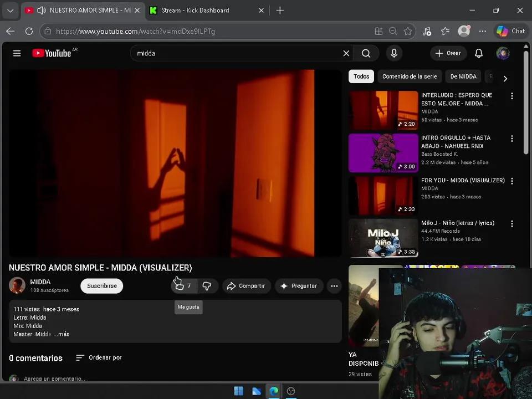Viewport: 532px width, 399px height.
Task: Open the FOR YOU - MIDDA video thumbnail
Action: pyautogui.click(x=382, y=195)
